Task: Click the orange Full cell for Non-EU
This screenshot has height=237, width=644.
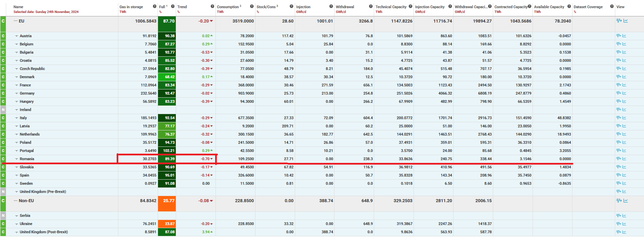Action: (167, 203)
